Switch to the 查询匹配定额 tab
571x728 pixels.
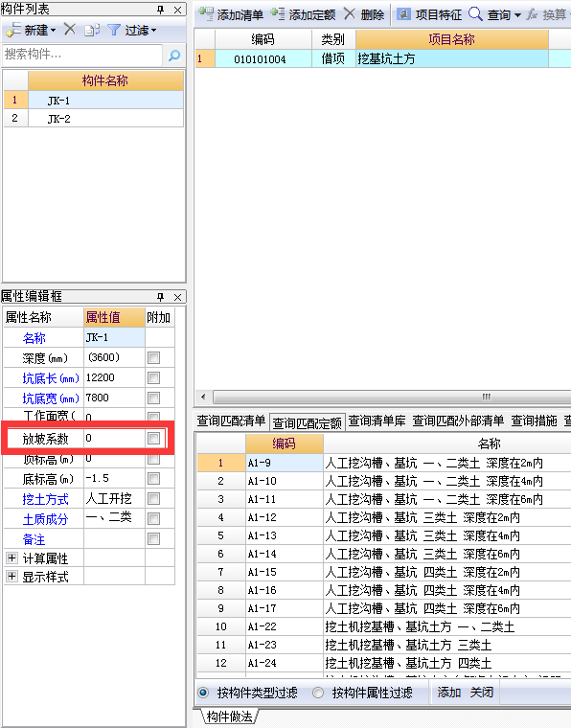coord(307,422)
